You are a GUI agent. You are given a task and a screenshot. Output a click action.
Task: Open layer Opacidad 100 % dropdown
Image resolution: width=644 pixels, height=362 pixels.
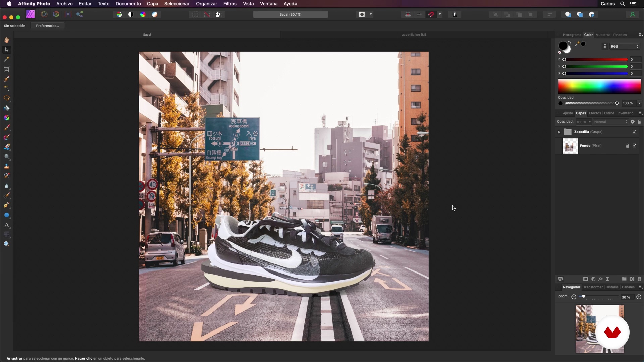pyautogui.click(x=584, y=122)
